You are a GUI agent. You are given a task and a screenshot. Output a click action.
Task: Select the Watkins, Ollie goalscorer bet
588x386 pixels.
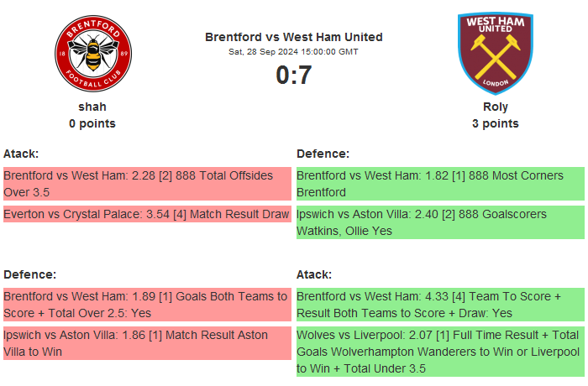click(x=440, y=222)
